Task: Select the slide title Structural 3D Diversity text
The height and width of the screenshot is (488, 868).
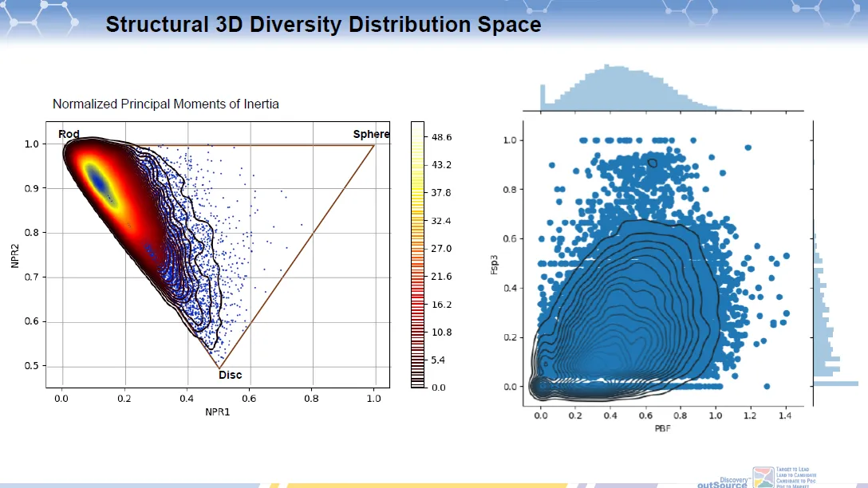Action: tap(323, 25)
